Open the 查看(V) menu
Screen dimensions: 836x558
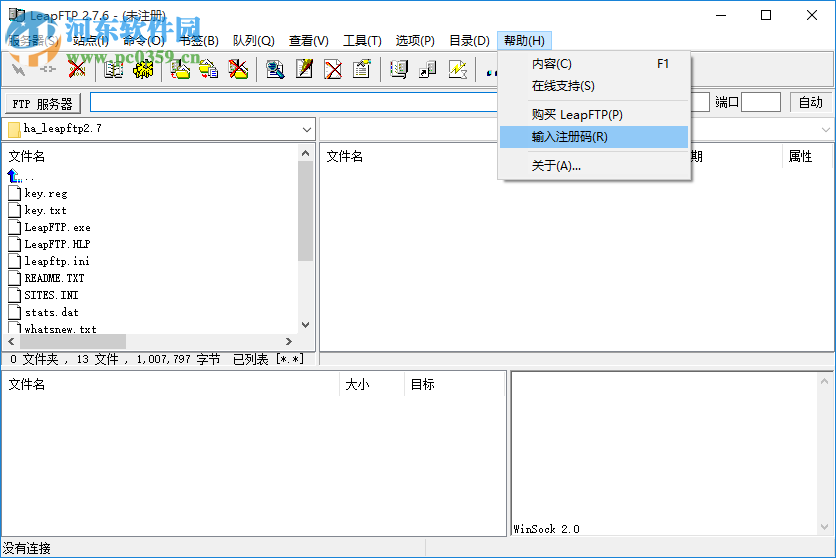point(309,41)
